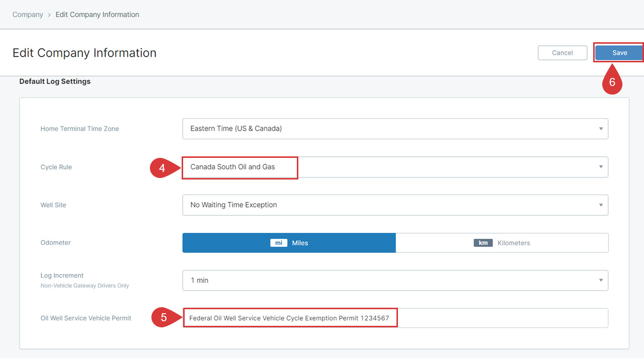Switch odometer to Kilometers
Image resolution: width=644 pixels, height=358 pixels.
tap(502, 243)
